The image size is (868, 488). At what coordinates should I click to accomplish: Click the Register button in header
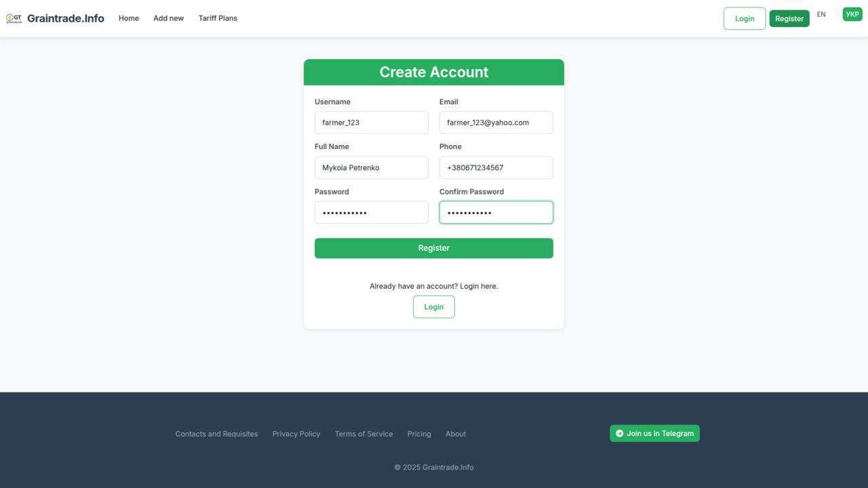789,18
